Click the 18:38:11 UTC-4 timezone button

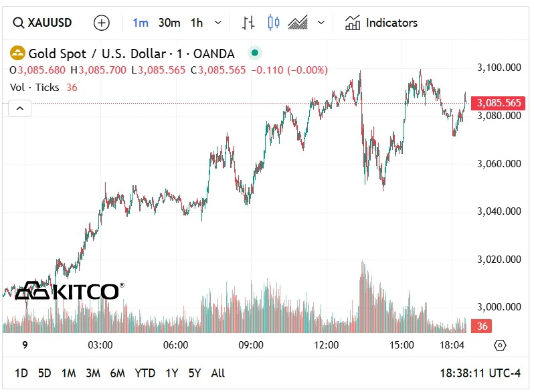point(478,373)
